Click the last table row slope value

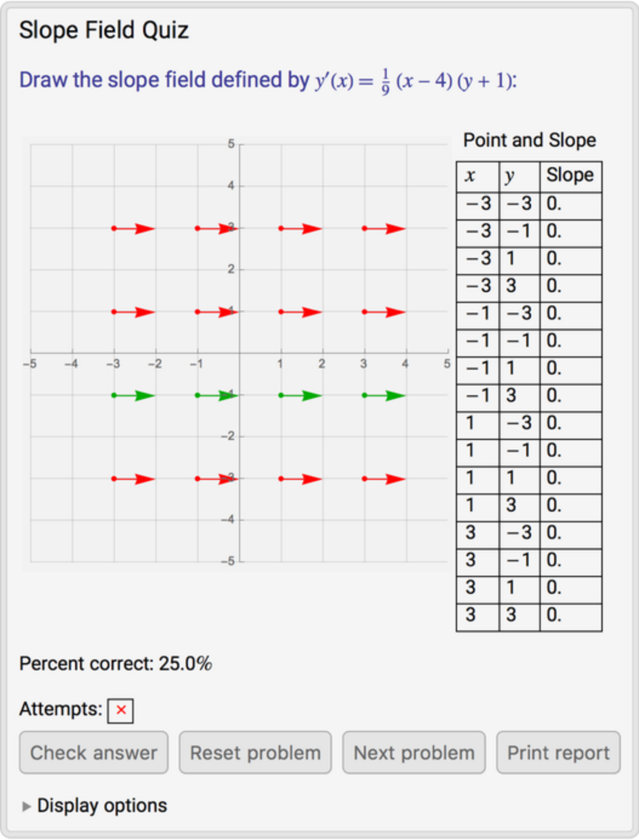570,615
